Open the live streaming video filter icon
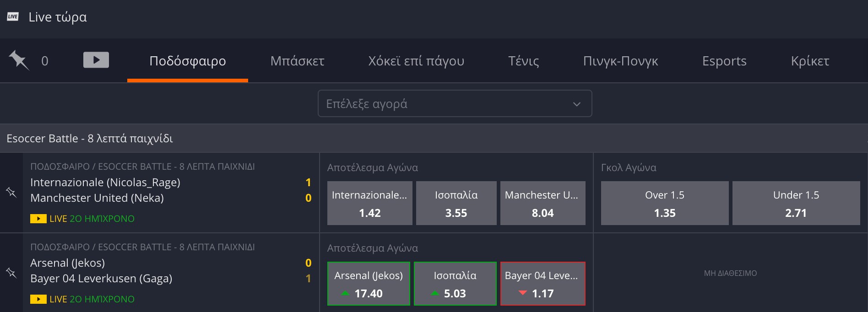The image size is (868, 312). (x=96, y=60)
